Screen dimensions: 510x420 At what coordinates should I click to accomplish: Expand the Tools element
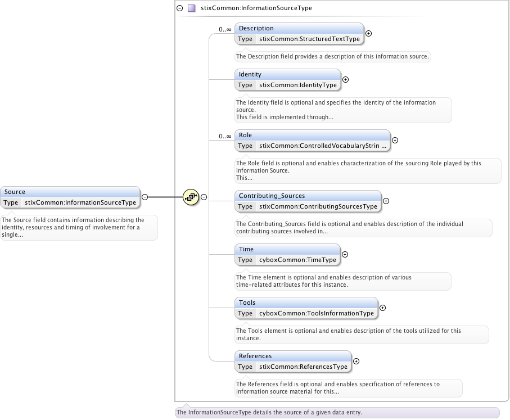coord(382,308)
